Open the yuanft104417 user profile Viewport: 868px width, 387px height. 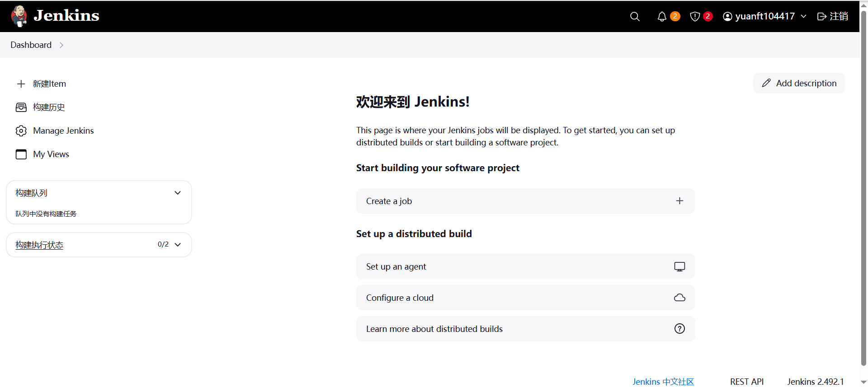(x=765, y=16)
